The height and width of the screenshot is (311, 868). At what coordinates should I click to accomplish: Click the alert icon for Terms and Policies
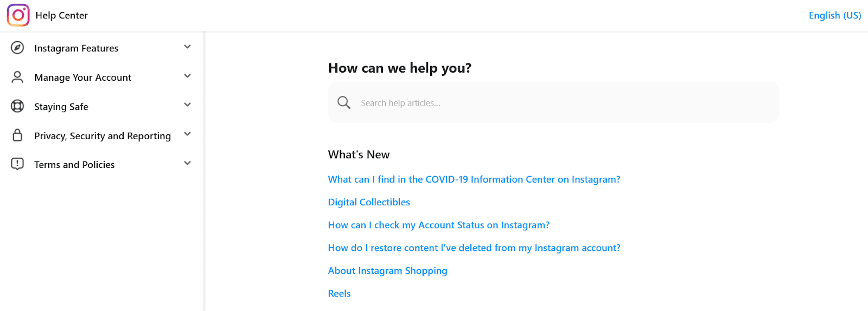coord(17,164)
